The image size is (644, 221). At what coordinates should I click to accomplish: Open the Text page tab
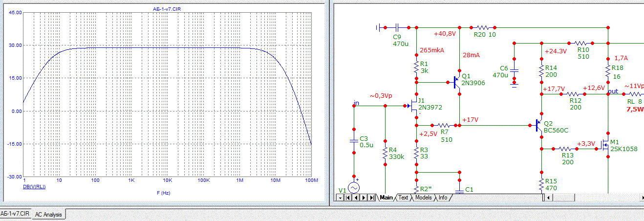pyautogui.click(x=403, y=198)
